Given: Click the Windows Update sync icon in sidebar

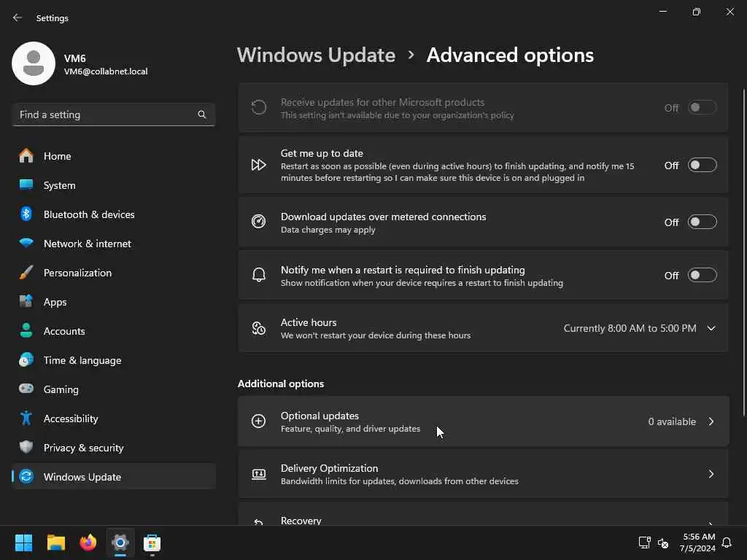Looking at the screenshot, I should [26, 476].
